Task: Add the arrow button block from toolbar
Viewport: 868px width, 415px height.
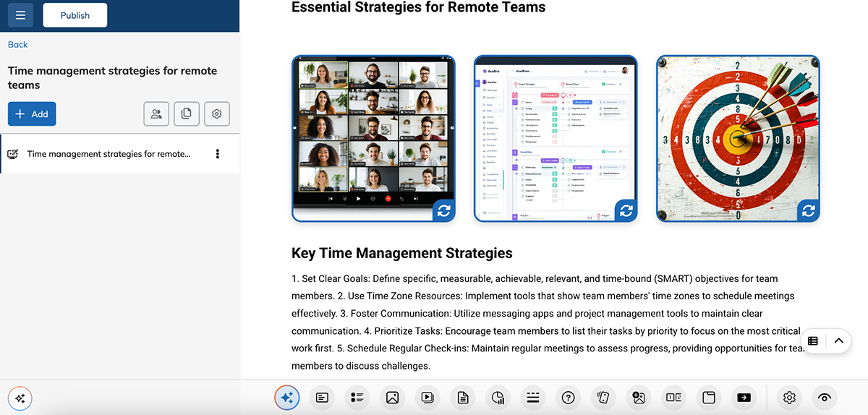Action: pos(744,397)
